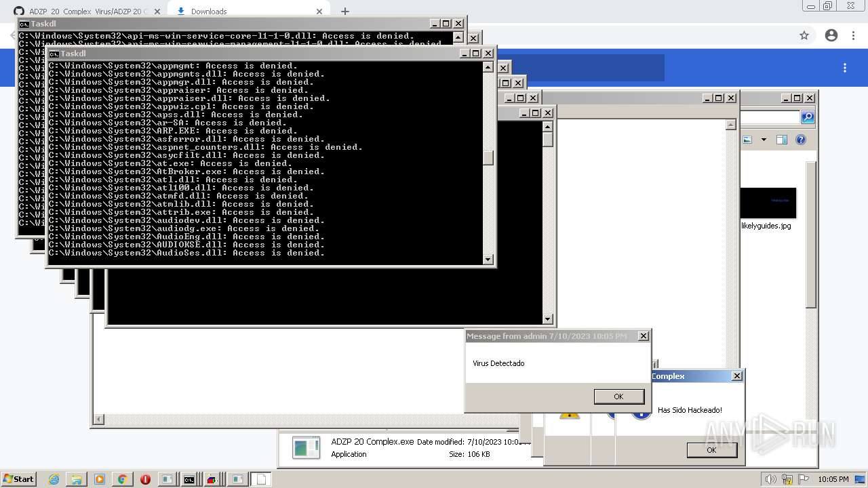Click the scroll down arrow of the large black console

548,319
